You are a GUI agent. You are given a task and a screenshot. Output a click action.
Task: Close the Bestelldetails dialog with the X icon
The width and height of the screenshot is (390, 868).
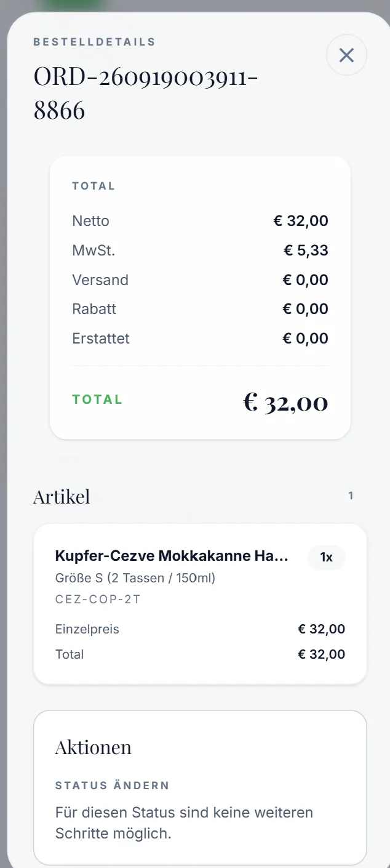(346, 55)
